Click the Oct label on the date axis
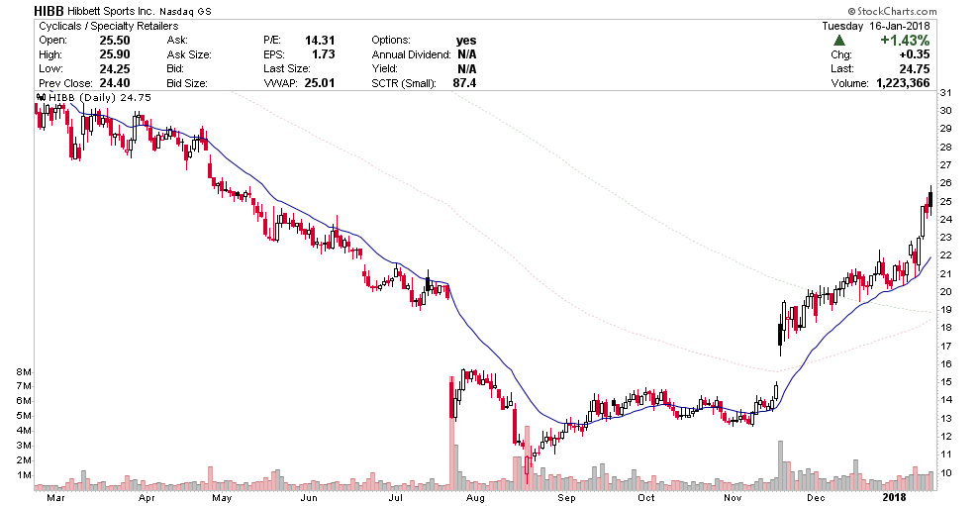The width and height of the screenshot is (980, 506). click(x=646, y=498)
